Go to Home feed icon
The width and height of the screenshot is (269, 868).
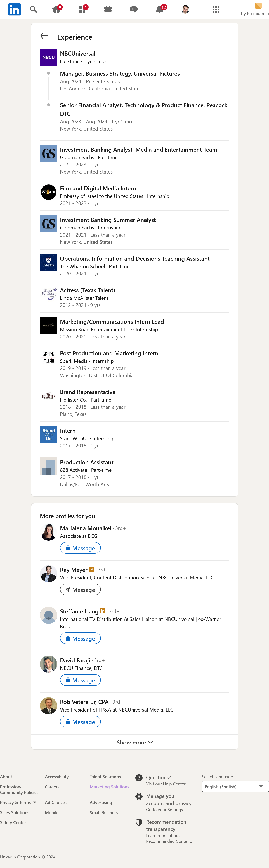click(x=57, y=9)
